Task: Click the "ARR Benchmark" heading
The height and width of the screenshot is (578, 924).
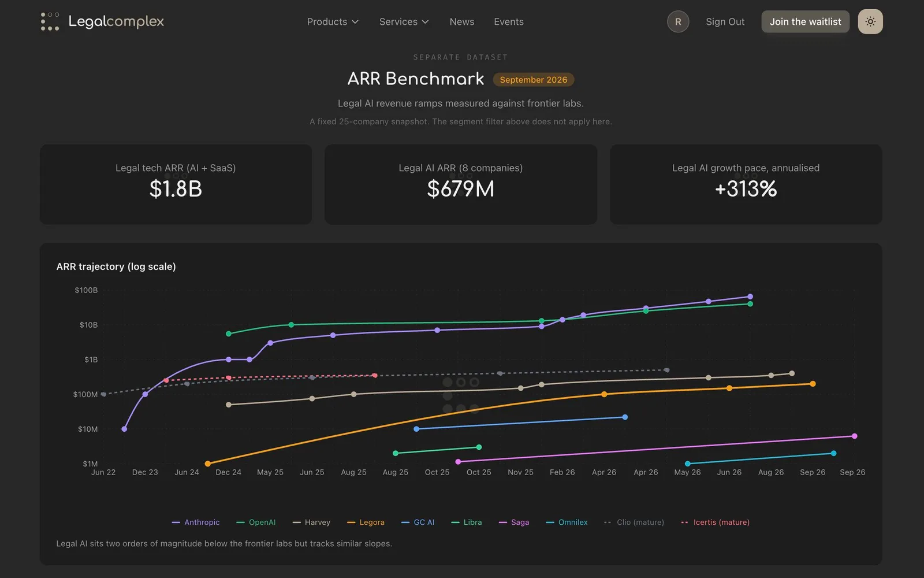Action: tap(416, 79)
